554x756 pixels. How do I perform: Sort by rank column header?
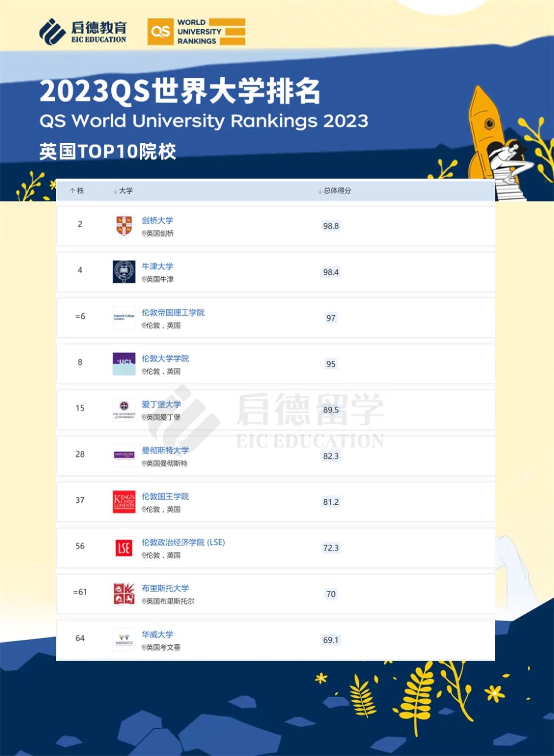pyautogui.click(x=77, y=191)
